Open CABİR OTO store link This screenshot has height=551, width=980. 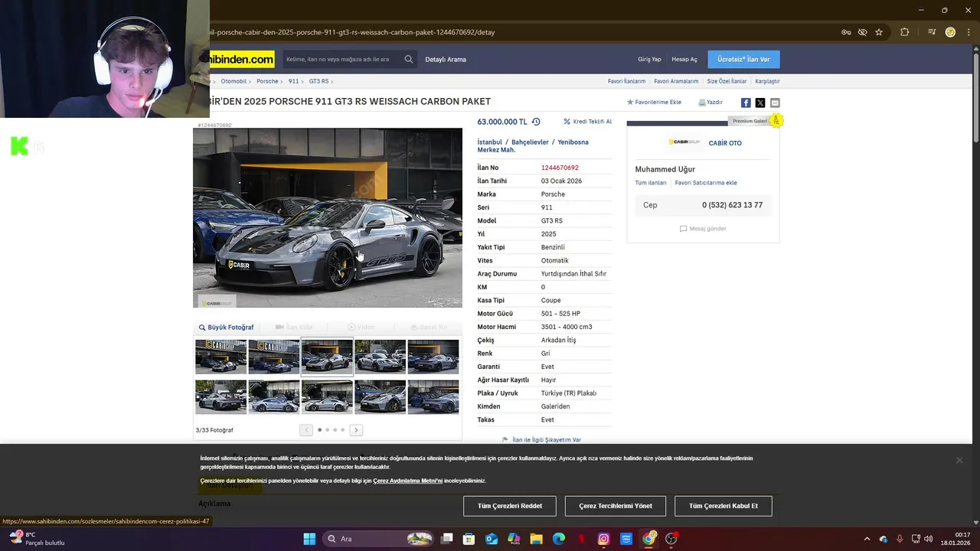click(725, 143)
